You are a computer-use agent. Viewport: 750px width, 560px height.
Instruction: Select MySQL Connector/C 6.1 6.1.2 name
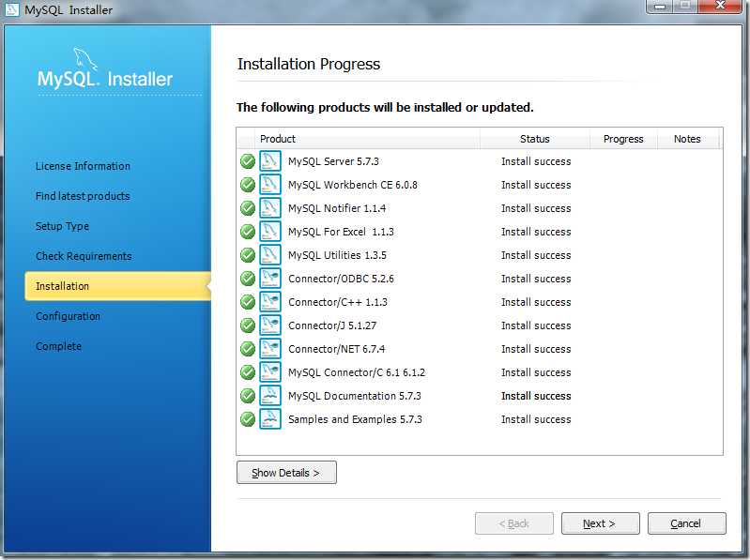point(357,372)
